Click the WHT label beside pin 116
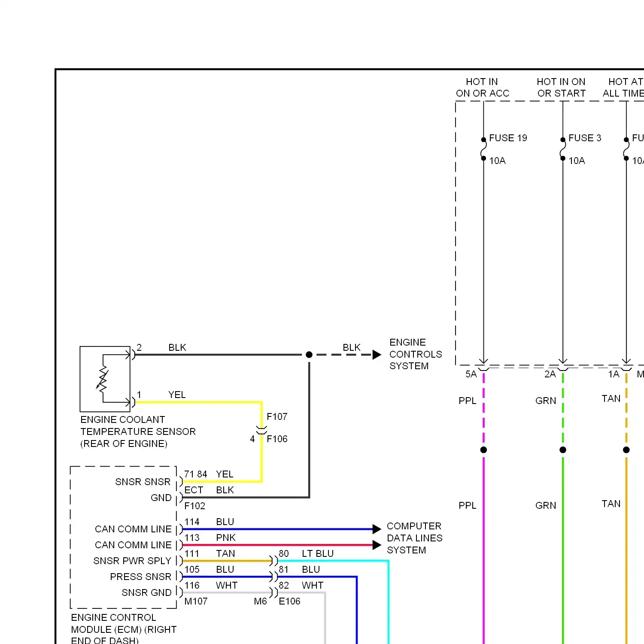Screen dimensions: 644x644 [227, 585]
